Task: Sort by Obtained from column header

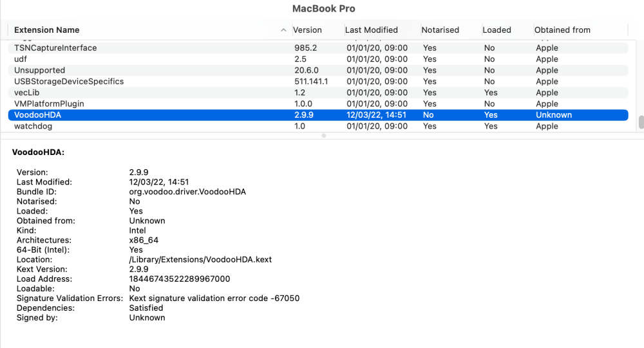Action: coord(562,30)
